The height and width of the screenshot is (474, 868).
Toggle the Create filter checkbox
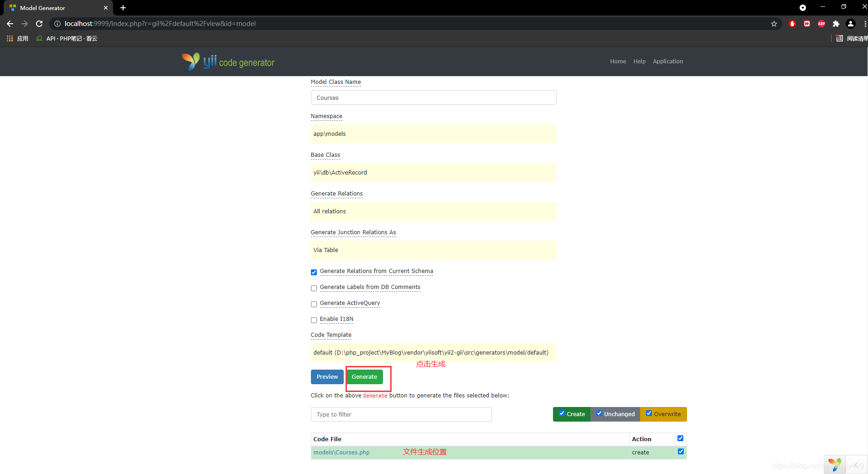point(562,413)
